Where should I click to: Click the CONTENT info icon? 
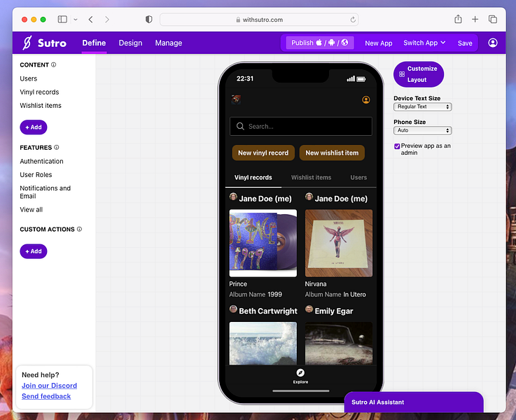54,65
